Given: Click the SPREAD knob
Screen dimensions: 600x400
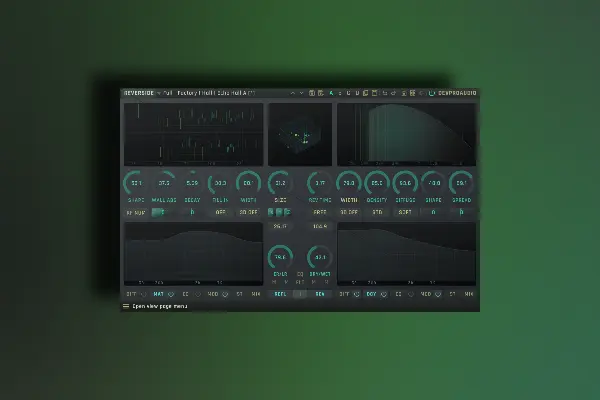Looking at the screenshot, I should coord(461,183).
